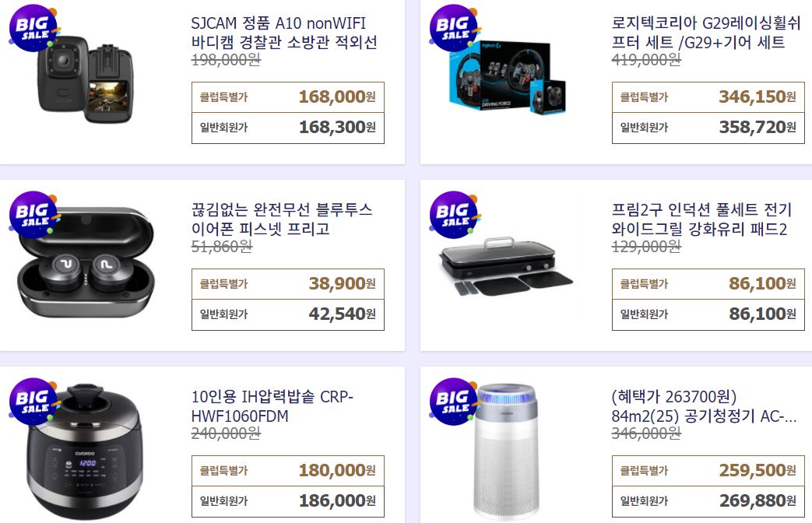Image resolution: width=812 pixels, height=523 pixels.
Task: Open the SJCAM A10 bodycam product image
Action: coord(86,79)
